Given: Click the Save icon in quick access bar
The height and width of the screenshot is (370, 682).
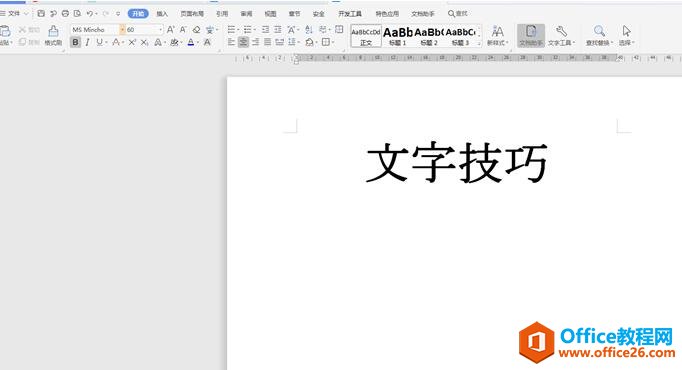Looking at the screenshot, I should click(41, 13).
